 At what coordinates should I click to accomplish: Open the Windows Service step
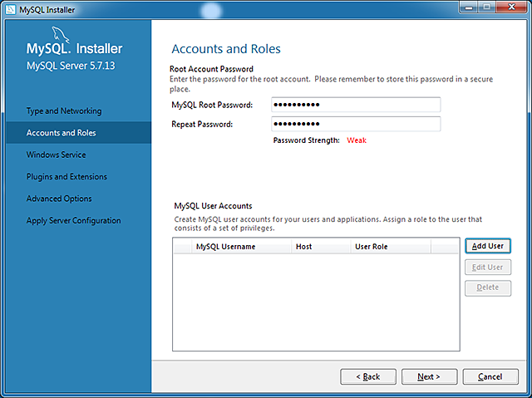point(56,155)
